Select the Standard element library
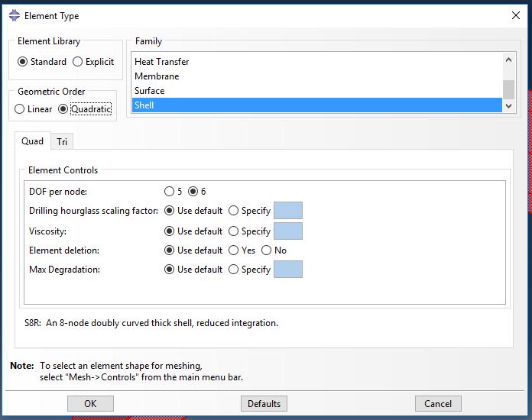The width and height of the screenshot is (532, 420). click(42, 62)
